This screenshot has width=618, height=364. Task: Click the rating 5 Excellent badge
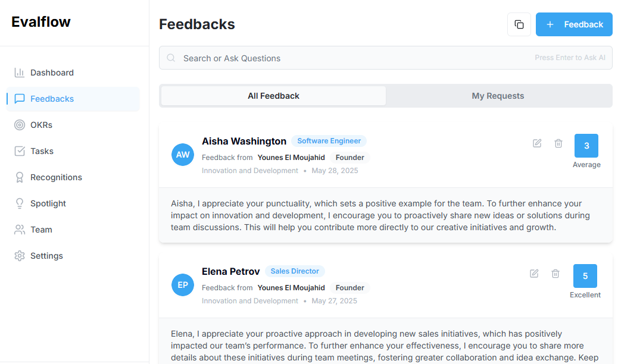[x=585, y=277]
